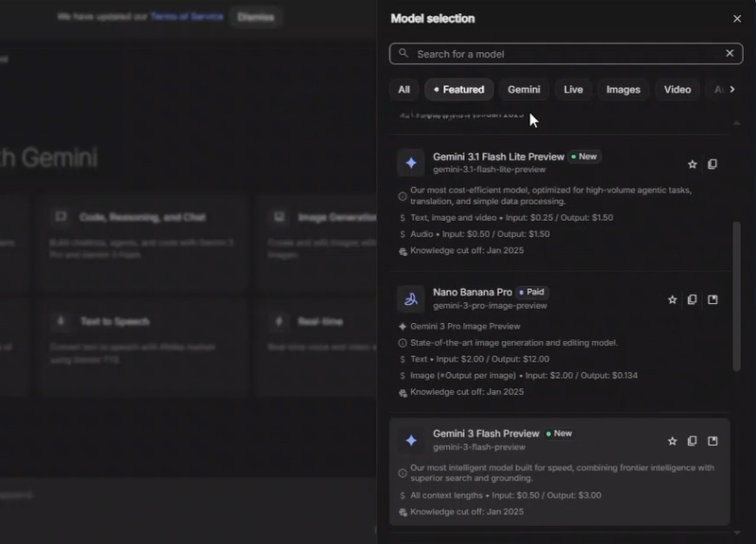The width and height of the screenshot is (756, 544).
Task: Open Terms of Service link in banner
Action: (186, 16)
